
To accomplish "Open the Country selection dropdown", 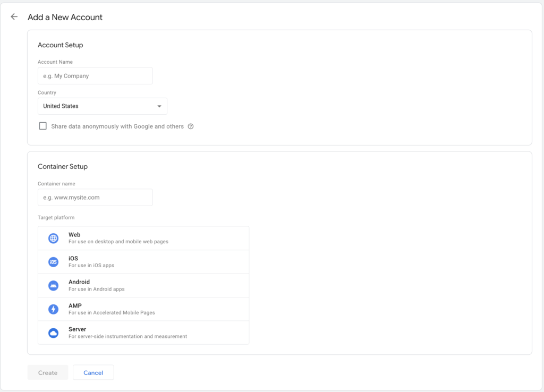I will pyautogui.click(x=102, y=106).
